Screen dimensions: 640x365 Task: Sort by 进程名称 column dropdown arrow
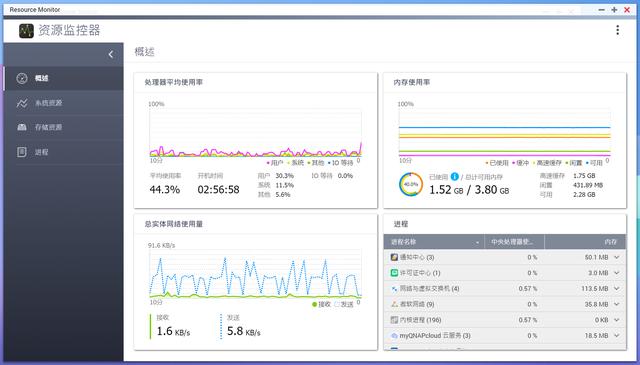(477, 243)
